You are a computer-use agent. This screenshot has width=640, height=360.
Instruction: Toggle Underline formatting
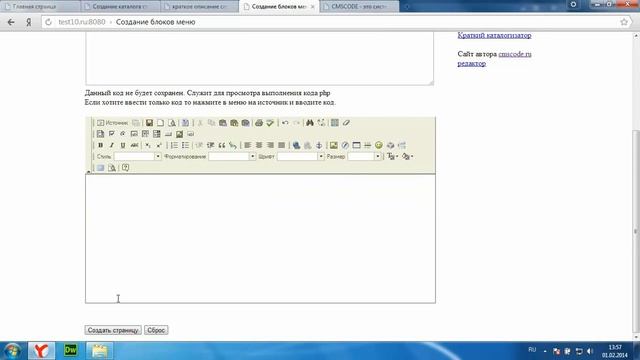pos(122,145)
